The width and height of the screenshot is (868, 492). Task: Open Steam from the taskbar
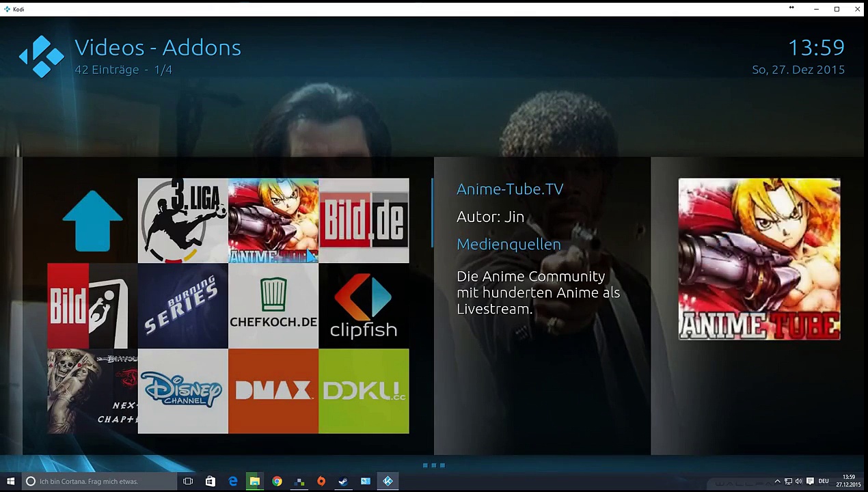point(343,481)
